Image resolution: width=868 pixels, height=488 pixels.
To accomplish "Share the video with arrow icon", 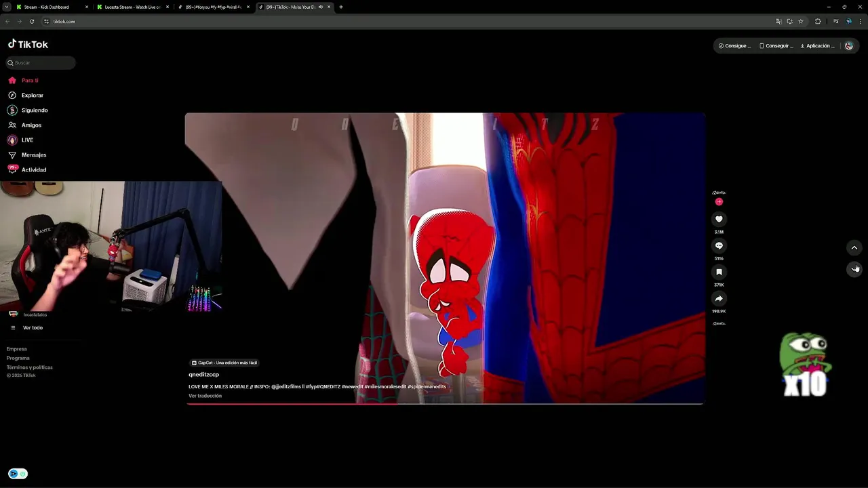I will click(719, 298).
